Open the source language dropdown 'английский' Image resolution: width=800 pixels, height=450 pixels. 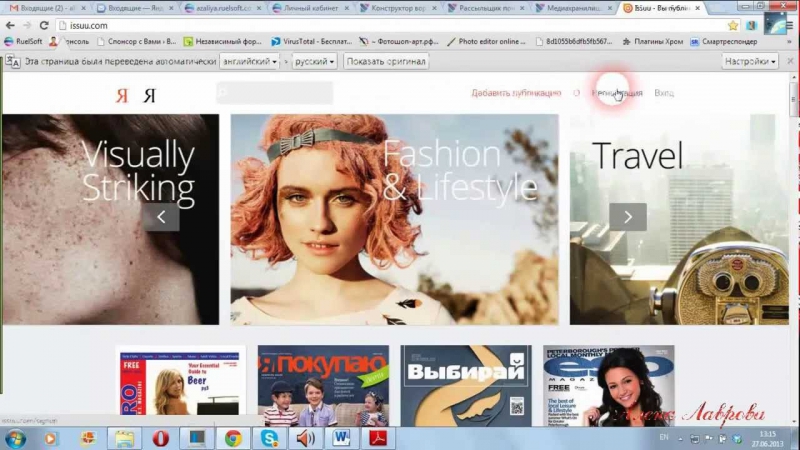coord(249,61)
